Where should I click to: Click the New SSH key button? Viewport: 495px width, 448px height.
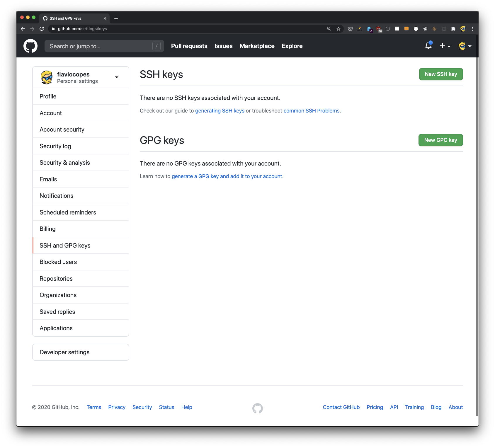pos(440,74)
